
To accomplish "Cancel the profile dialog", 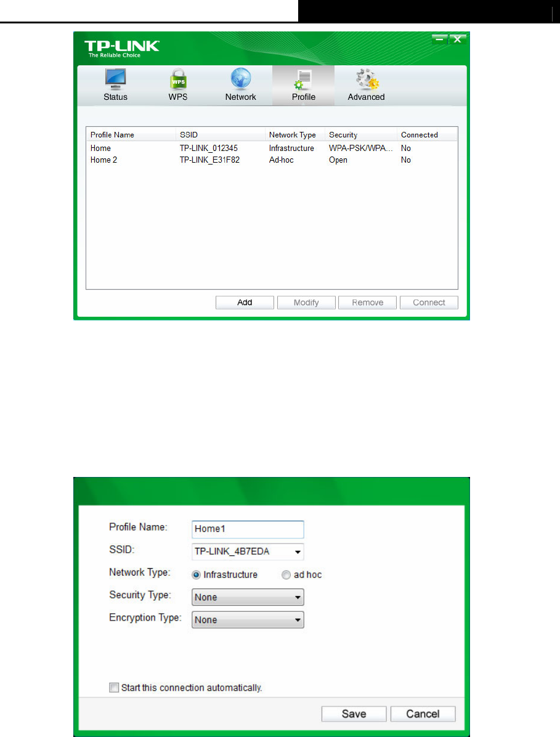I will pos(423,714).
